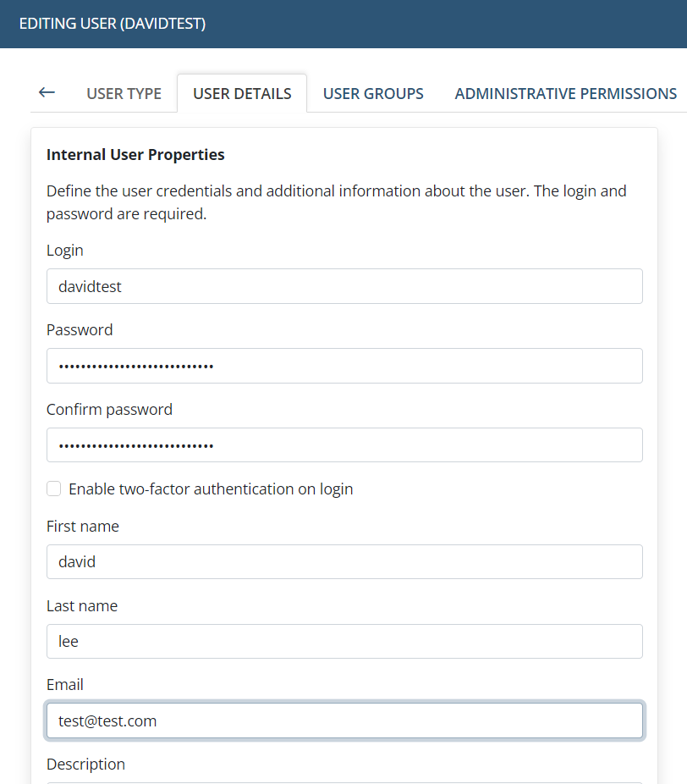
Task: Switch to the User Type tab
Action: click(x=124, y=94)
